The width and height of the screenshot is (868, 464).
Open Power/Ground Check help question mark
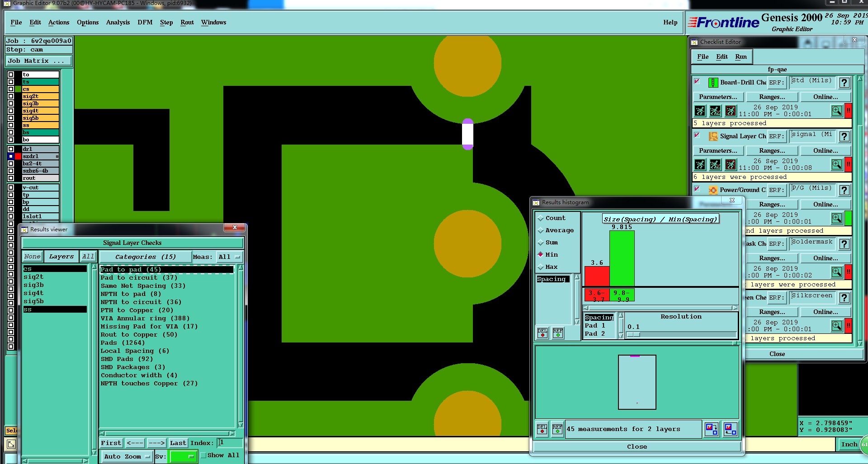pos(844,190)
